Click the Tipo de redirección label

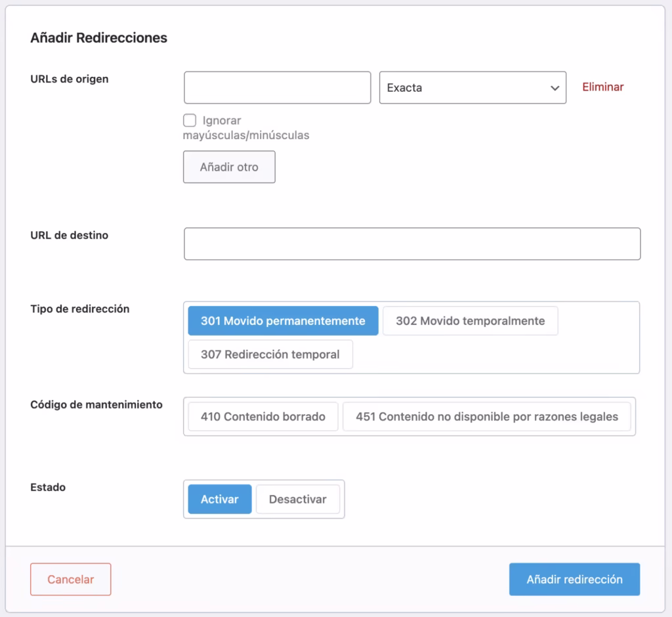tap(80, 308)
